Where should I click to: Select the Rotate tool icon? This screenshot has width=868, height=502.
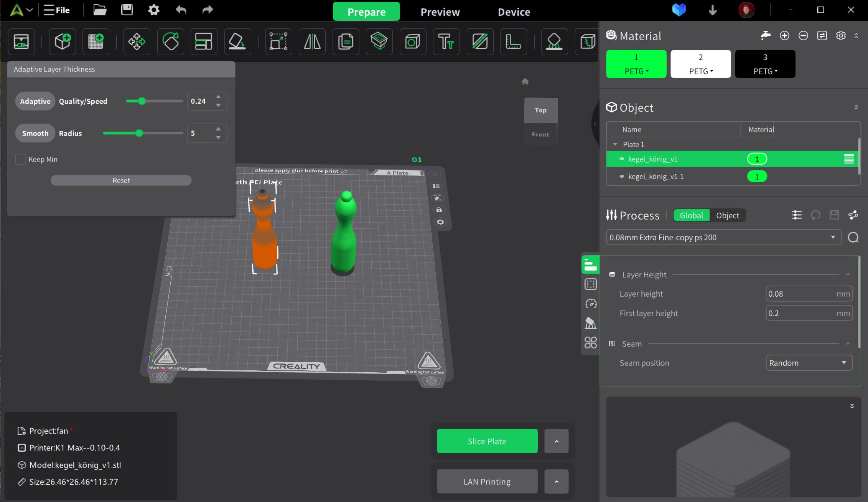[x=170, y=41]
